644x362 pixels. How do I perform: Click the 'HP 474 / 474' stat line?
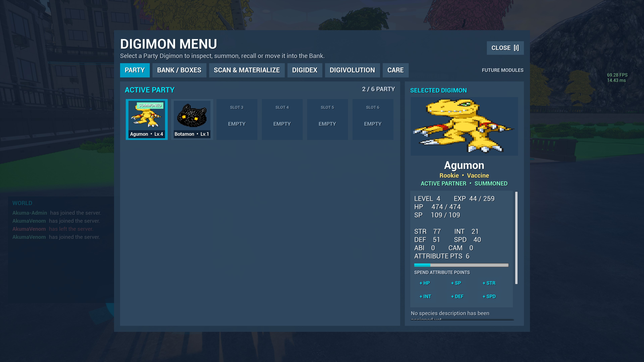437,207
